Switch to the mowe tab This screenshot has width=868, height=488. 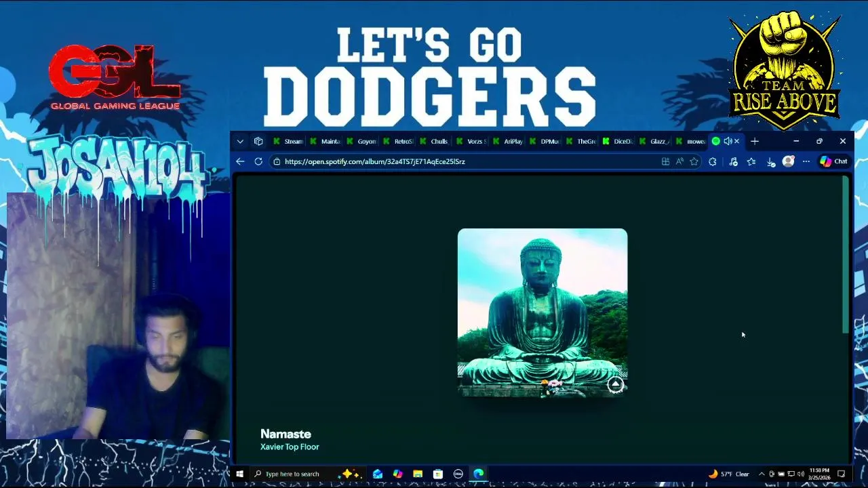coord(690,142)
